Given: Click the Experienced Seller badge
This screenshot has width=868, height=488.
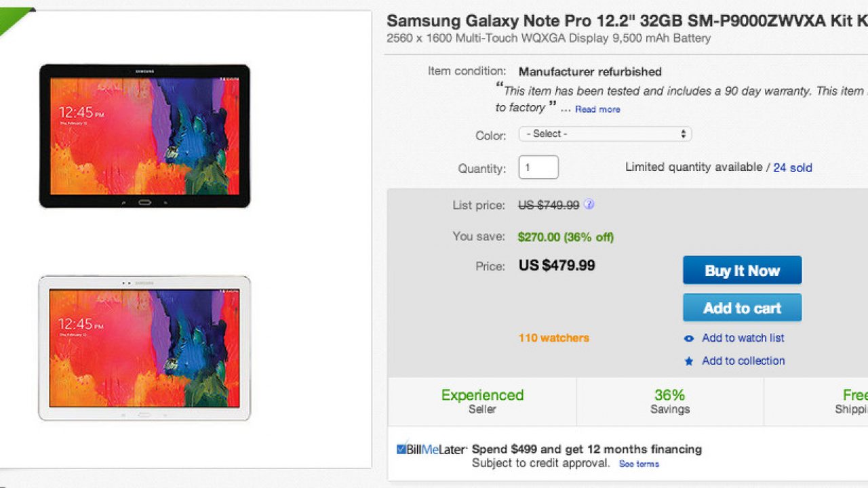Looking at the screenshot, I should tap(482, 401).
